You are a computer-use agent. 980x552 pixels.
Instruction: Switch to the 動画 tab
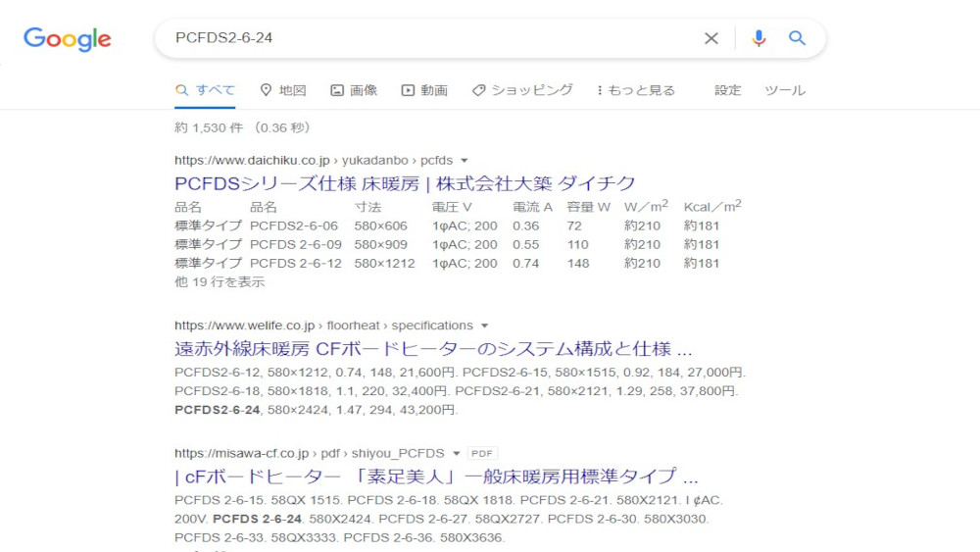coord(424,90)
